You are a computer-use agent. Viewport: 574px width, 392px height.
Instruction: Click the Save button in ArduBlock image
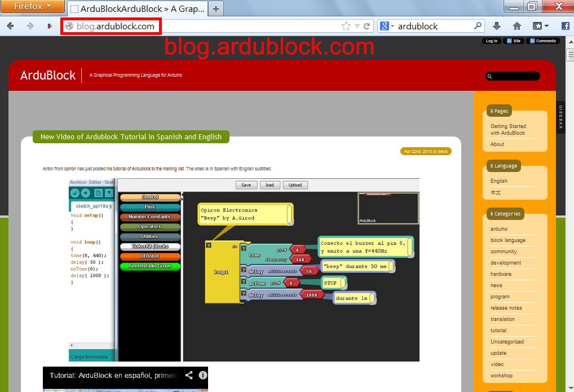[x=246, y=185]
